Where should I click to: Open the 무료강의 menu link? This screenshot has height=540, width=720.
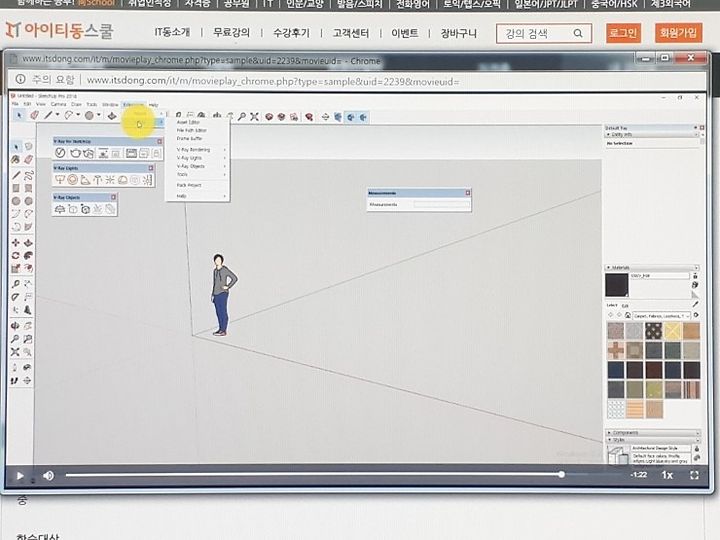[231, 32]
